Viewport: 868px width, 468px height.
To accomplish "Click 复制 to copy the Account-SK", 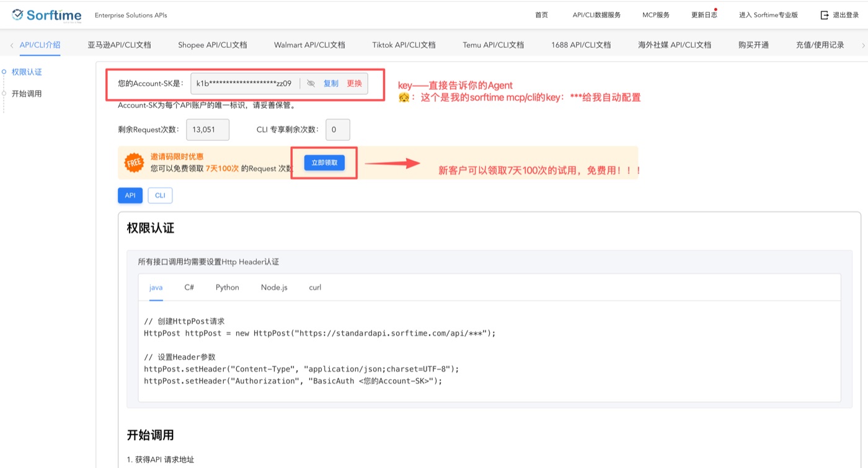I will tap(331, 84).
